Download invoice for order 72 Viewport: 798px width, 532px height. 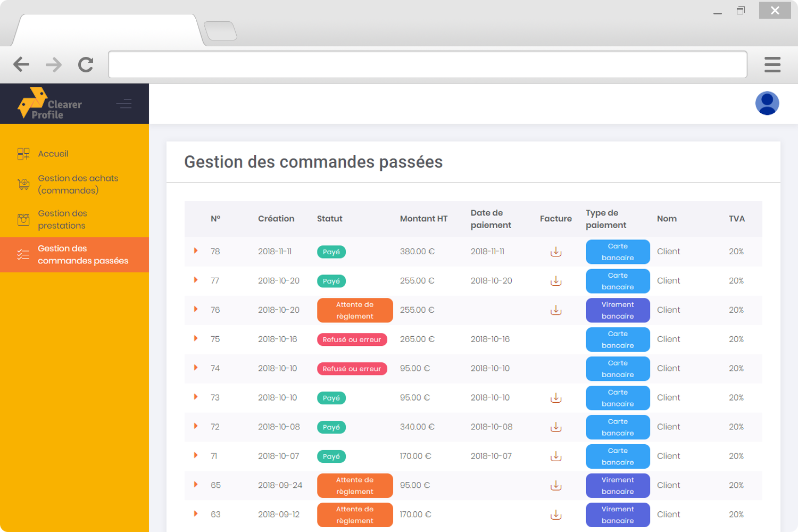tap(556, 427)
